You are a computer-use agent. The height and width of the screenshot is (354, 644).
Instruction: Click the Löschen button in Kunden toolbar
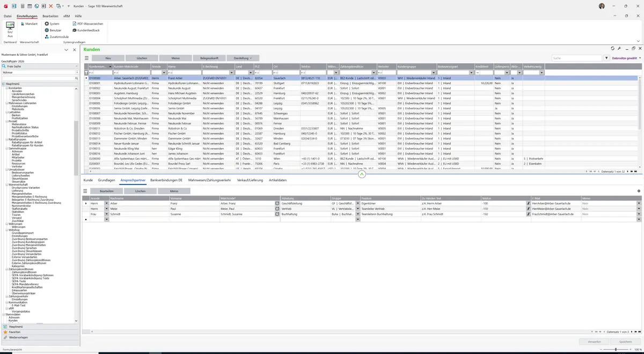click(142, 58)
